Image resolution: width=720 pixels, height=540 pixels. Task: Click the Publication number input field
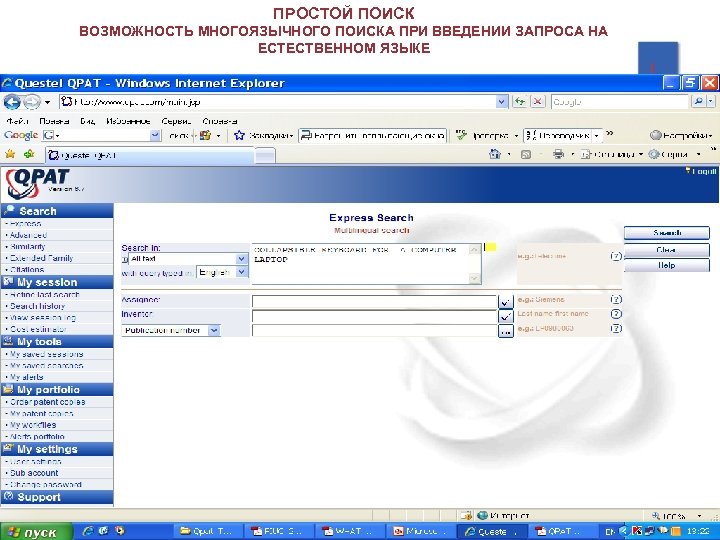(x=374, y=331)
